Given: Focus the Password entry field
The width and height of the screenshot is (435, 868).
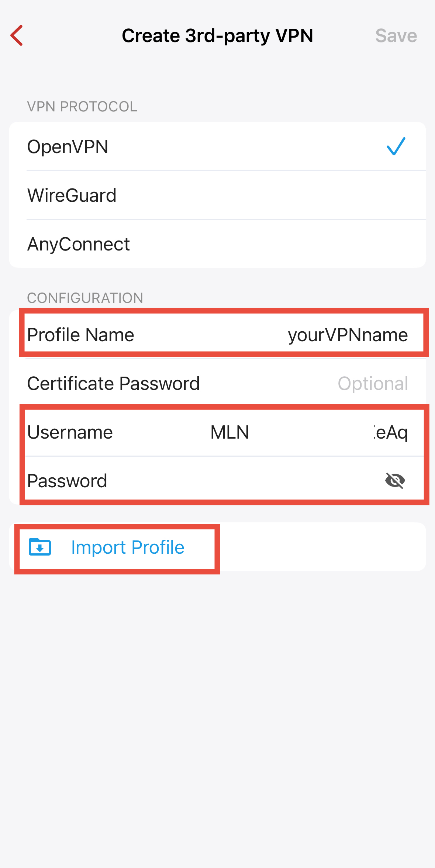Looking at the screenshot, I should point(244,481).
